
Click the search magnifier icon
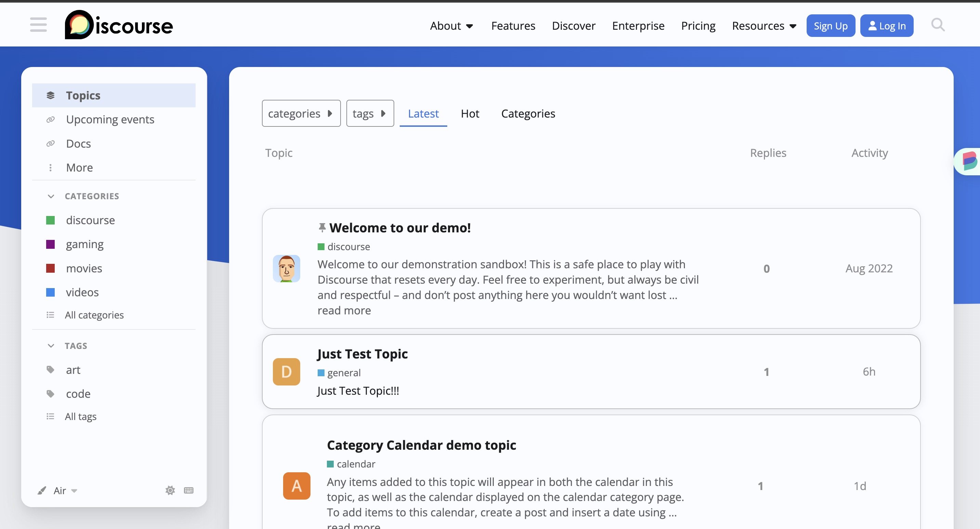pyautogui.click(x=937, y=25)
